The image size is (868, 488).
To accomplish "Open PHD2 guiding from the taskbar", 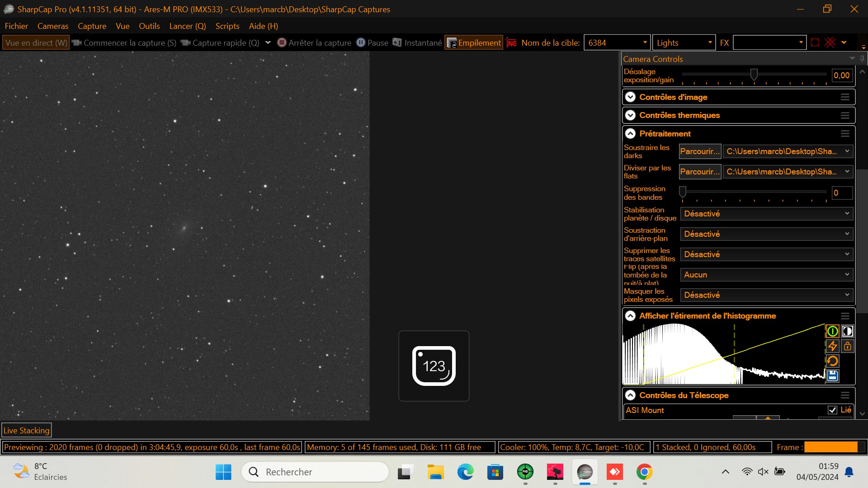I will (525, 472).
